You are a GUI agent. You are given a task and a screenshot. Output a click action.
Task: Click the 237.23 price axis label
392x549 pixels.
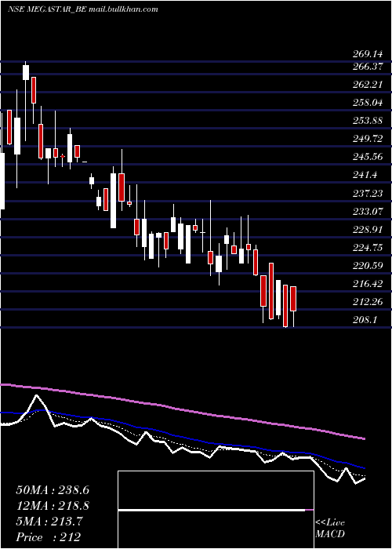(368, 194)
